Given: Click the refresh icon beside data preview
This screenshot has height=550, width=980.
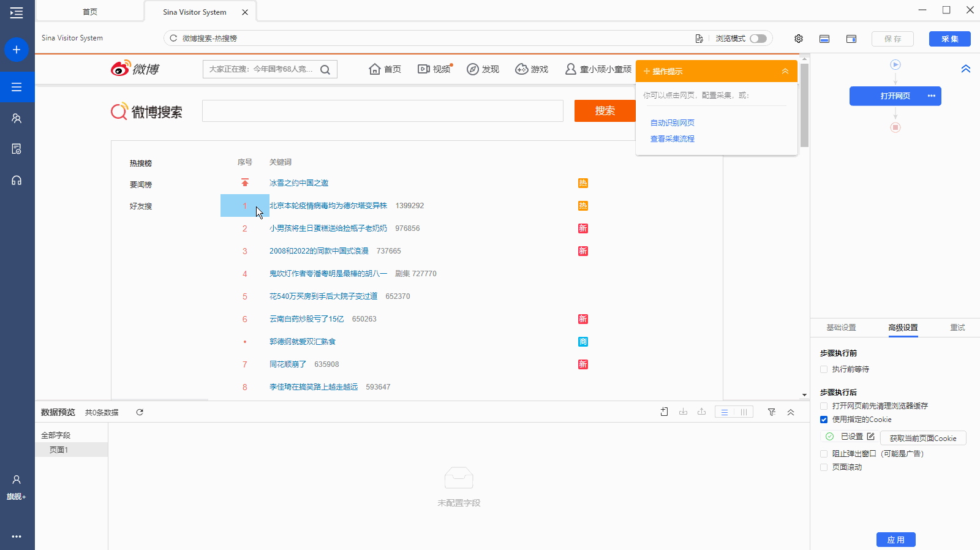Looking at the screenshot, I should [140, 412].
